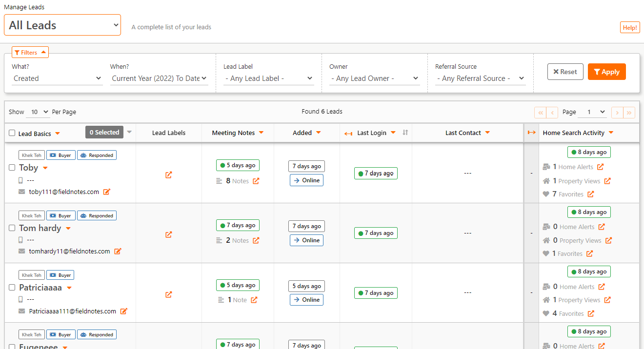
Task: Open Tom hardy's Home Alerts link icon
Action: point(602,227)
